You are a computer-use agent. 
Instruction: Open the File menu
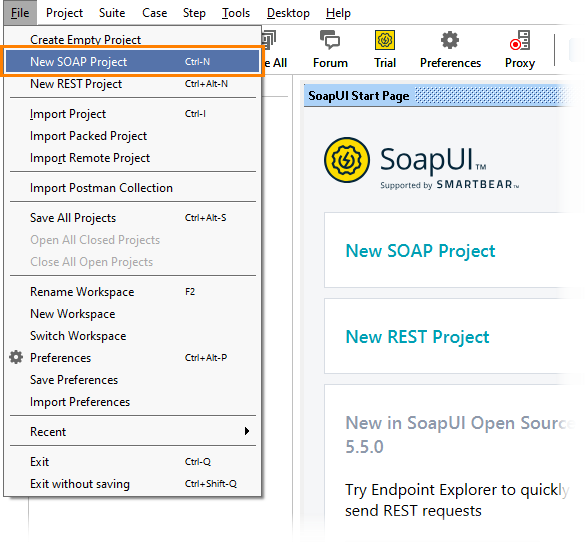click(x=20, y=13)
